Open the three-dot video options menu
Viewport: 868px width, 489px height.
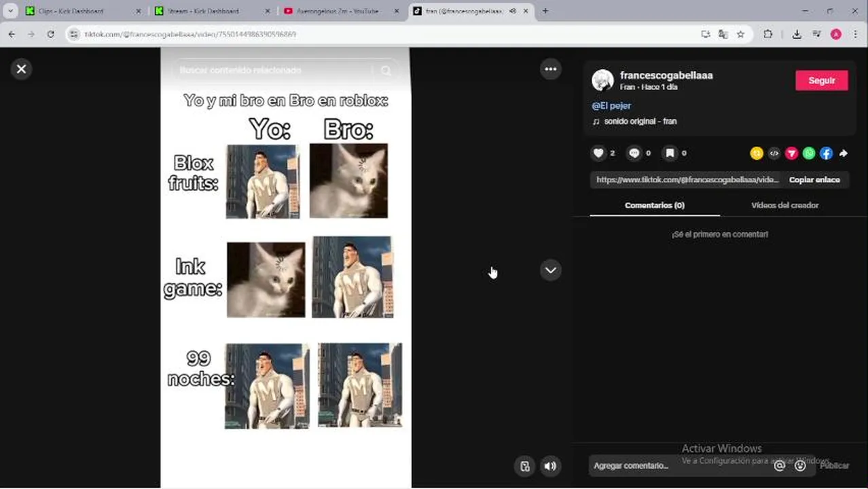pyautogui.click(x=550, y=69)
